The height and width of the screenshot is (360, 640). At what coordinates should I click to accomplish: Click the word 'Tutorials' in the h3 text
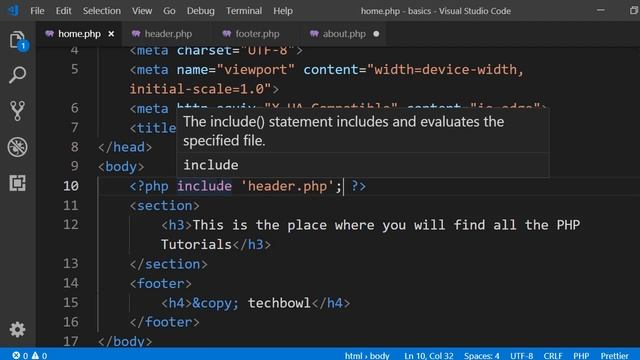(196, 244)
